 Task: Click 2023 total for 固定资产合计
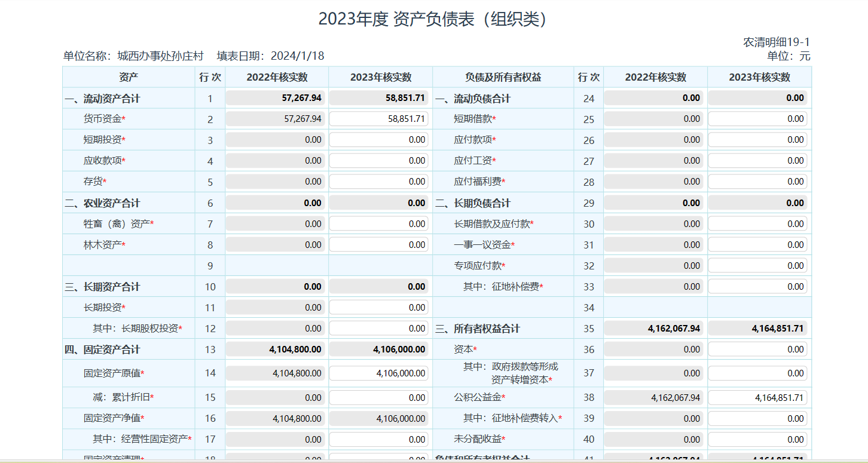[378, 349]
